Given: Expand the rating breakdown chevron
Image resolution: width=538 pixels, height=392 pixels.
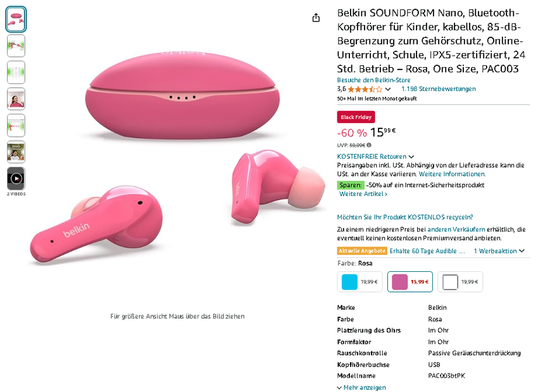Looking at the screenshot, I should point(388,89).
